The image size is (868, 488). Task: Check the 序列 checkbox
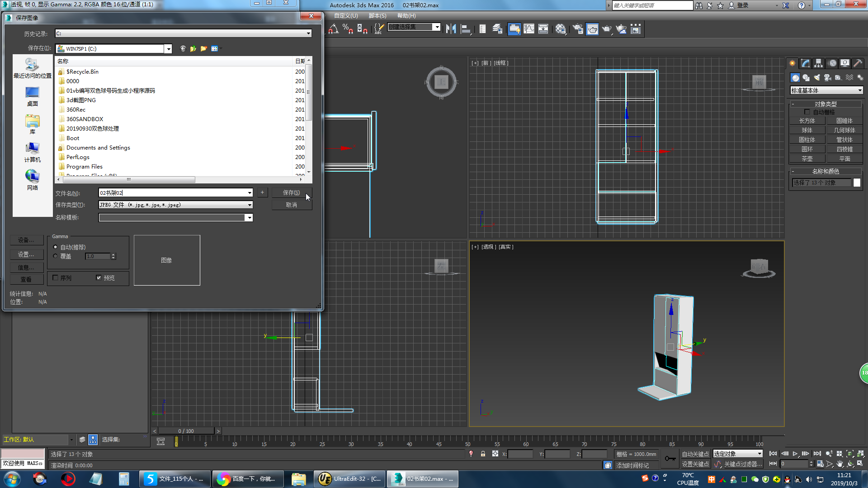point(55,278)
